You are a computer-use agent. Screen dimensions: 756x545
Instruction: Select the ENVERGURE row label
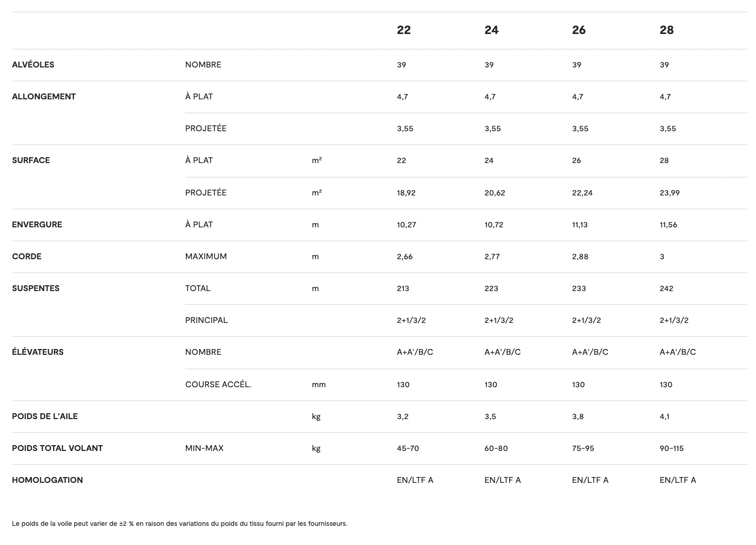point(37,225)
